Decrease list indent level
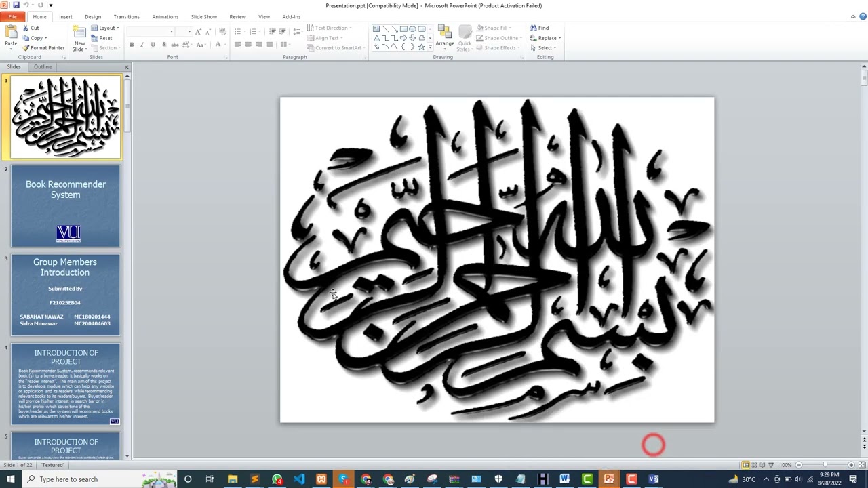The width and height of the screenshot is (868, 488). click(273, 31)
